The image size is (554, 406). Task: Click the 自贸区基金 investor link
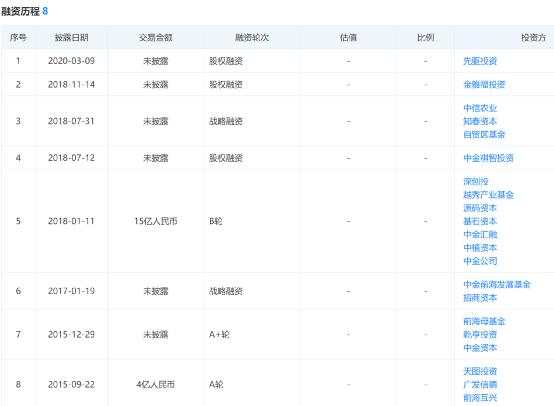484,135
